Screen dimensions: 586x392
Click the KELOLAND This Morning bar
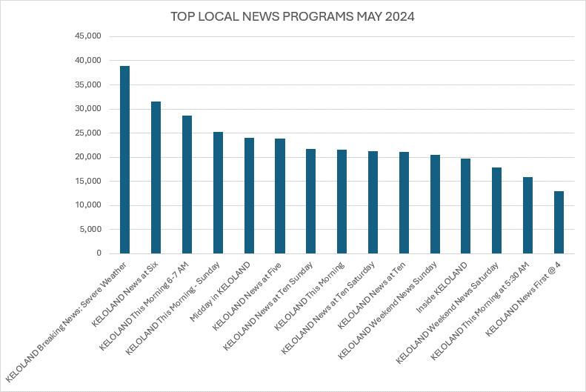click(x=342, y=202)
